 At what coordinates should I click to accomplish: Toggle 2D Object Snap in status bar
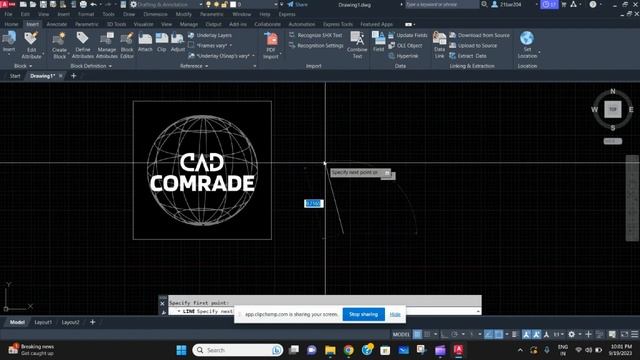click(499, 334)
